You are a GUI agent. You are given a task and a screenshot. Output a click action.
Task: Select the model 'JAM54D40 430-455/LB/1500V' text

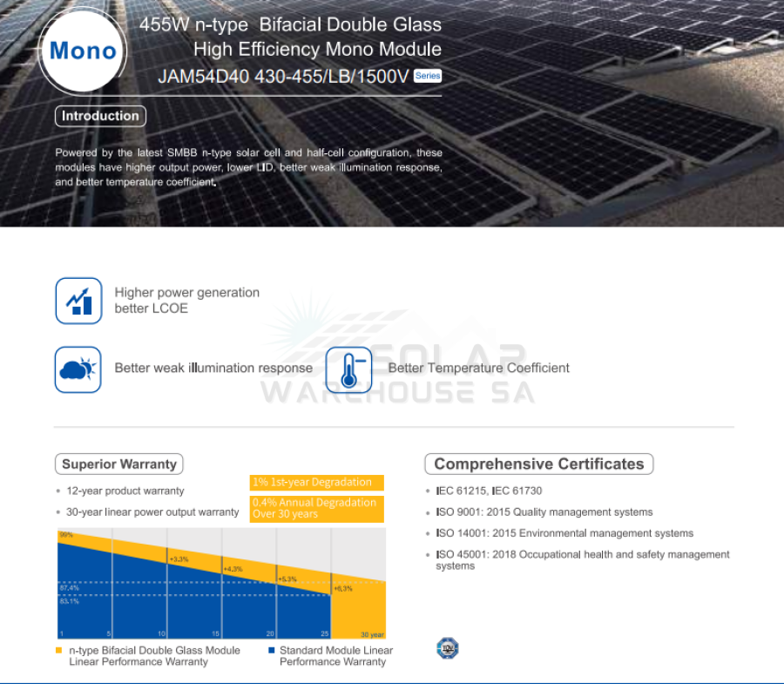tap(283, 77)
